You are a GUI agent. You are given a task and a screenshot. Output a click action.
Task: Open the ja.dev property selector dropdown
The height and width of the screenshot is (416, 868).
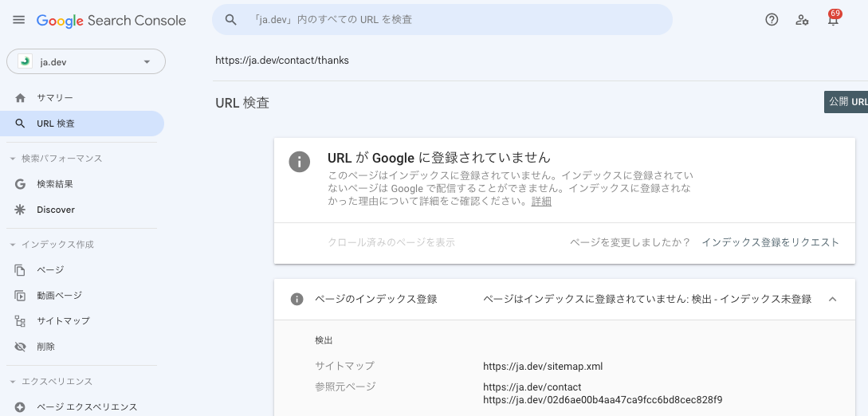(x=86, y=61)
